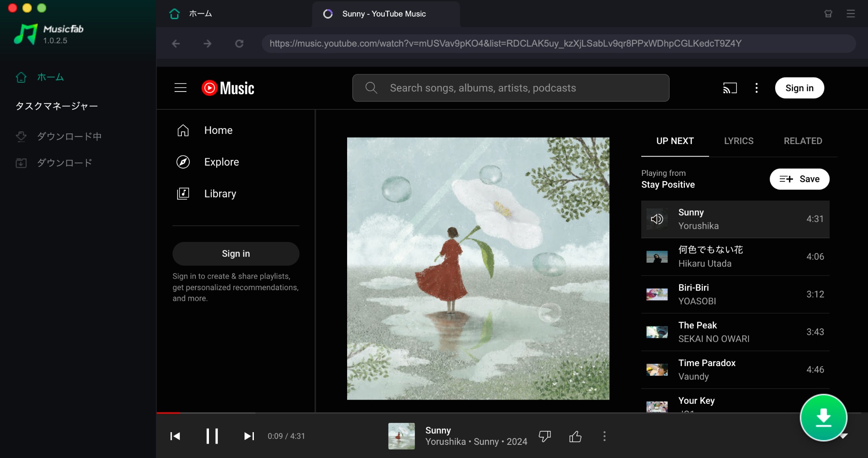Open player bar three-dot song options
The height and width of the screenshot is (458, 868).
(x=604, y=436)
